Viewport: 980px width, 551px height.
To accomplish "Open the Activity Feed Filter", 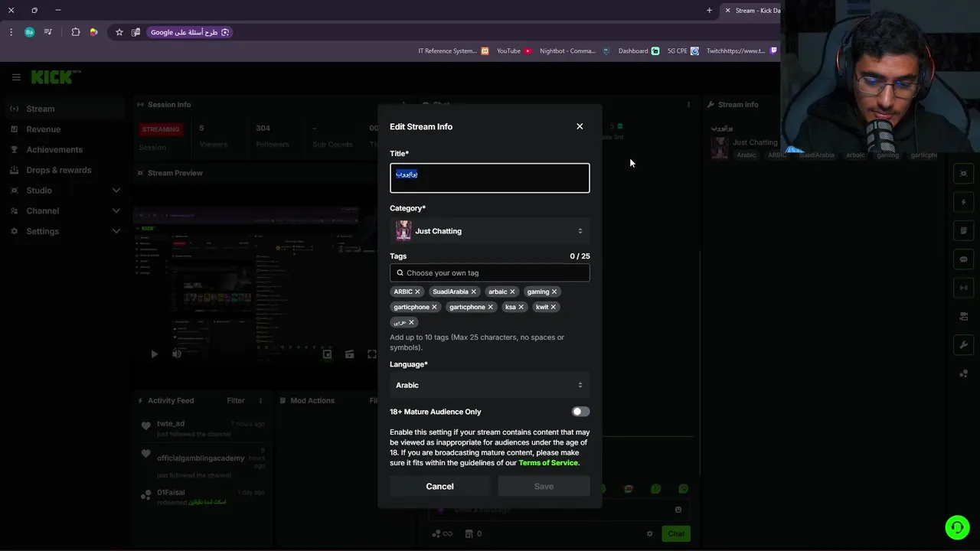I will 236,400.
